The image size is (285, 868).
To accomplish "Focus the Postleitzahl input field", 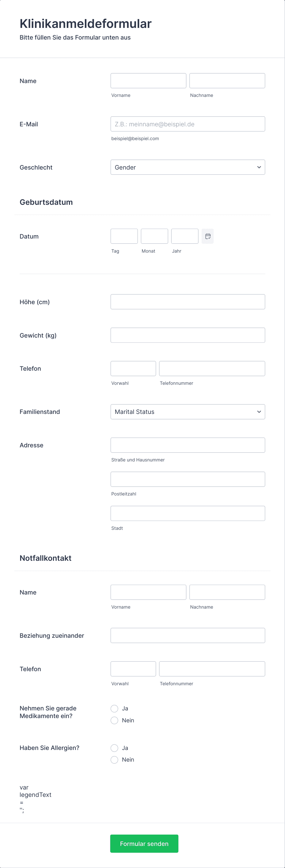I will [188, 479].
